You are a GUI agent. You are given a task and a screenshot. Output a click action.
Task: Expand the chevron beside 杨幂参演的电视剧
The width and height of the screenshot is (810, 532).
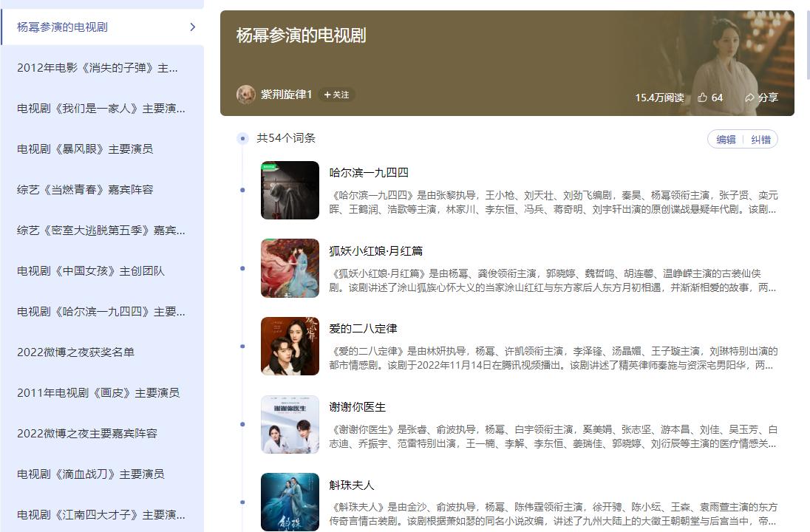click(193, 27)
